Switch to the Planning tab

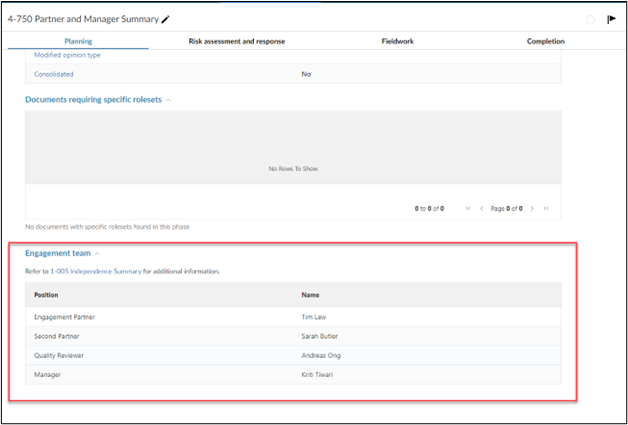pos(78,41)
